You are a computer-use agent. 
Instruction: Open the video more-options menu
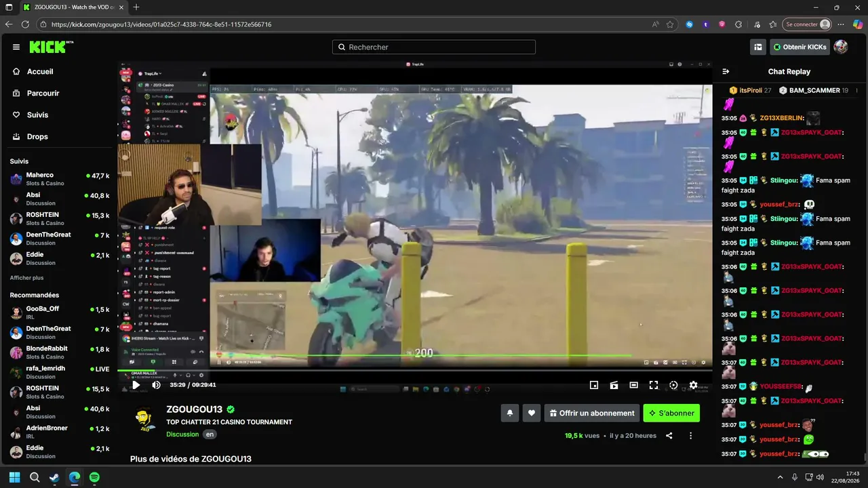pos(690,436)
